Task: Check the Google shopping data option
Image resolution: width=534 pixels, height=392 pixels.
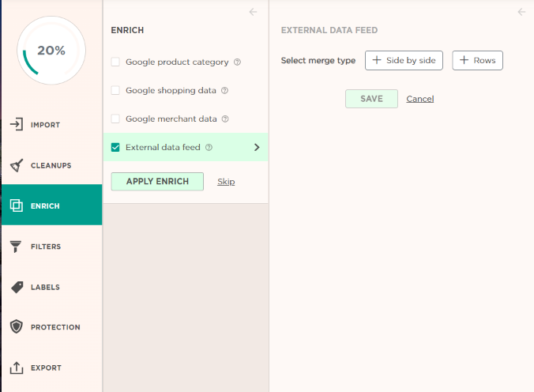Action: coord(115,90)
